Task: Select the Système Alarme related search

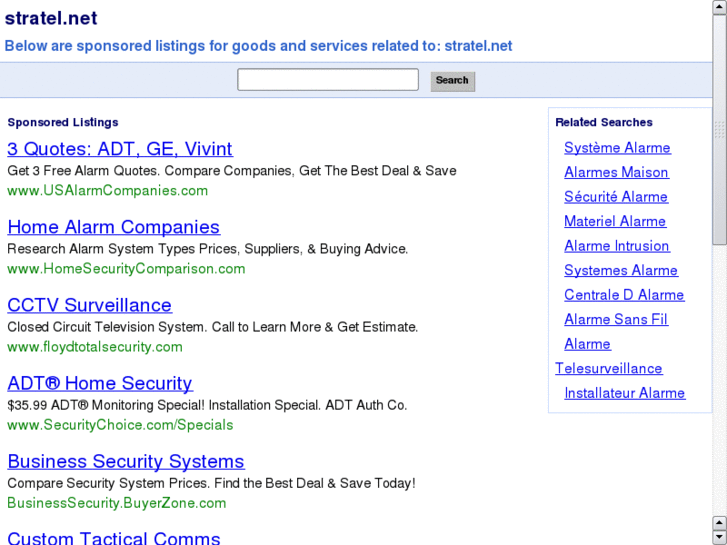Action: [617, 148]
